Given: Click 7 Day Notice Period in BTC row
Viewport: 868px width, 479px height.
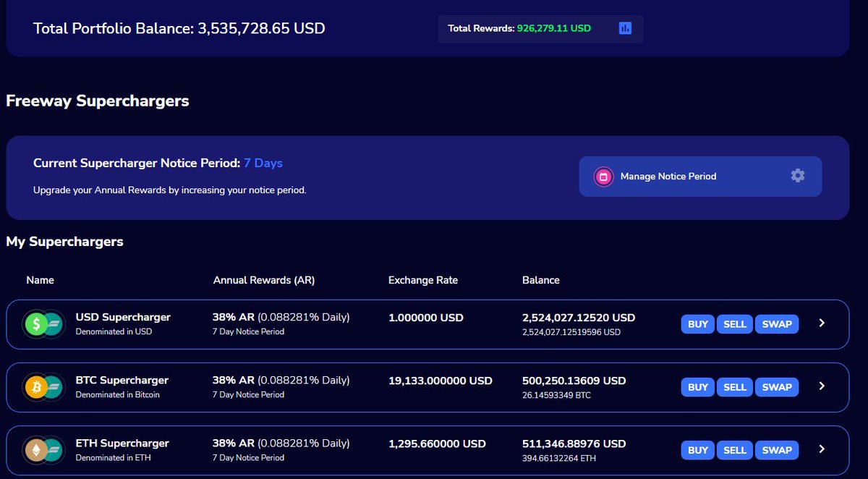Looking at the screenshot, I should [248, 395].
